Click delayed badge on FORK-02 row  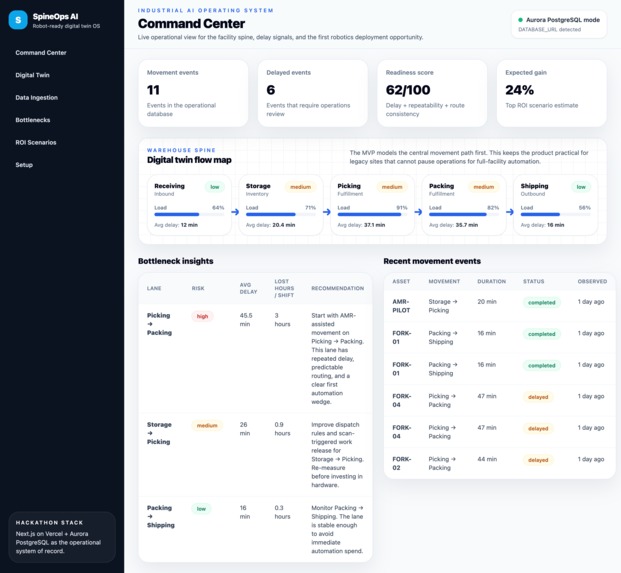tap(538, 460)
